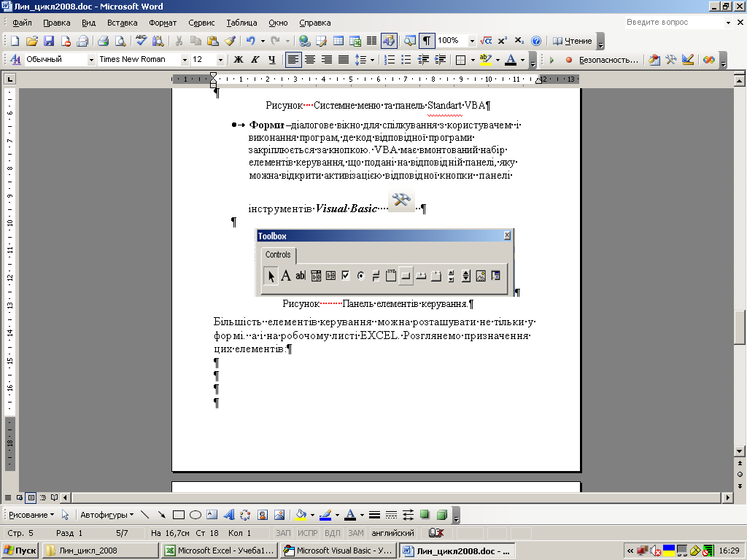The width and height of the screenshot is (747, 560).
Task: Open the Правка menu
Action: (x=57, y=23)
